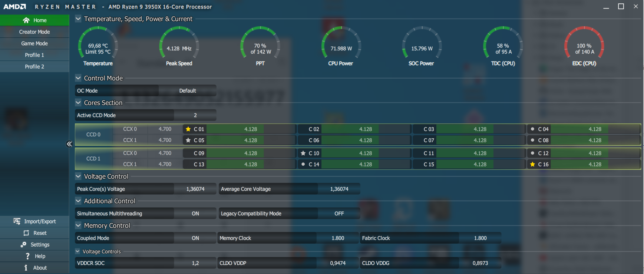Screen dimensions: 644x274
Task: Select the CCD 1 label
Action: [x=93, y=159]
